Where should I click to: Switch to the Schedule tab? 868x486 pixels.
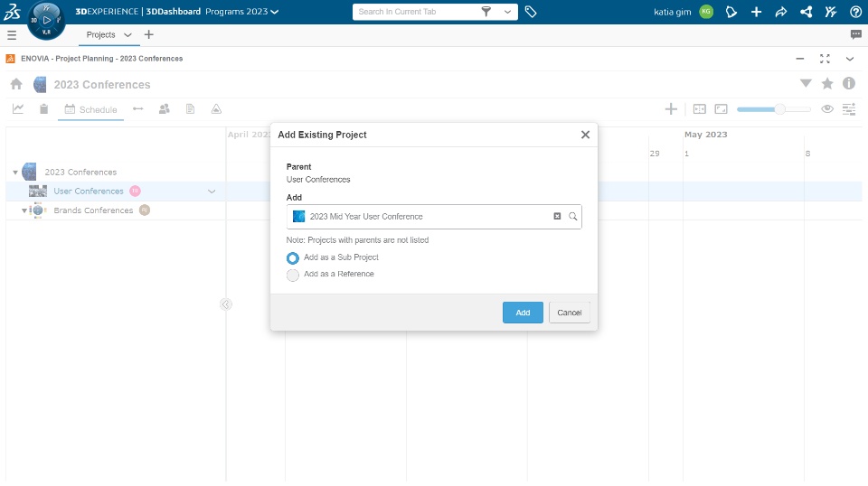tap(90, 110)
